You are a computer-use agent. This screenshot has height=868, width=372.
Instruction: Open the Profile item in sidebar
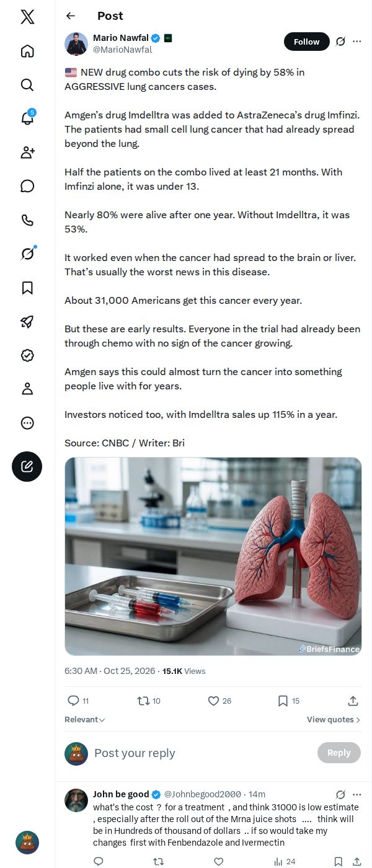click(27, 389)
